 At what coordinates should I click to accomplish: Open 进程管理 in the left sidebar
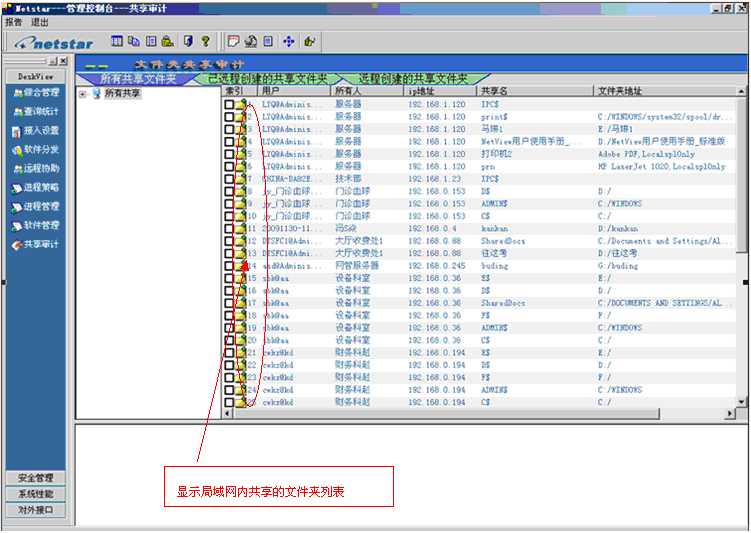click(x=35, y=207)
